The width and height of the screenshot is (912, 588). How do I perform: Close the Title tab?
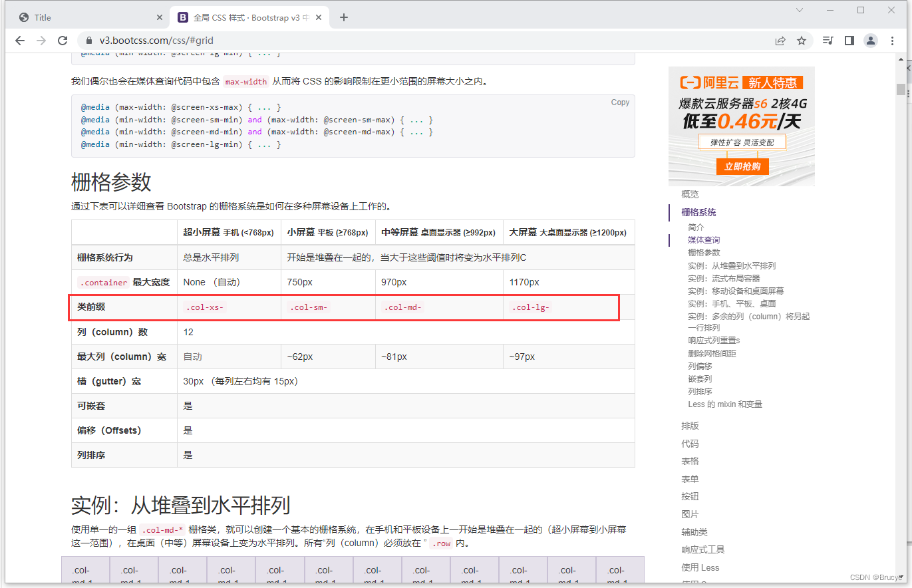[160, 17]
